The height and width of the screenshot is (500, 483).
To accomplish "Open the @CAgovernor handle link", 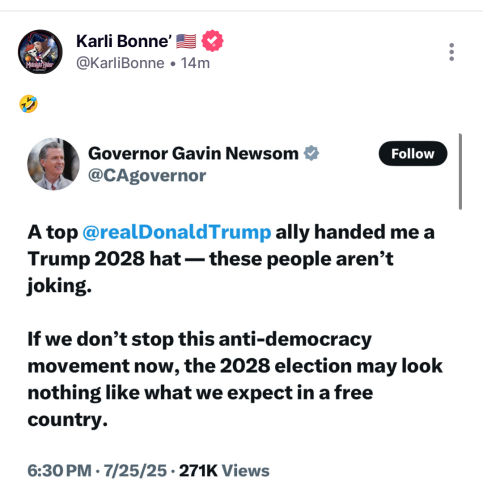I will point(147,176).
